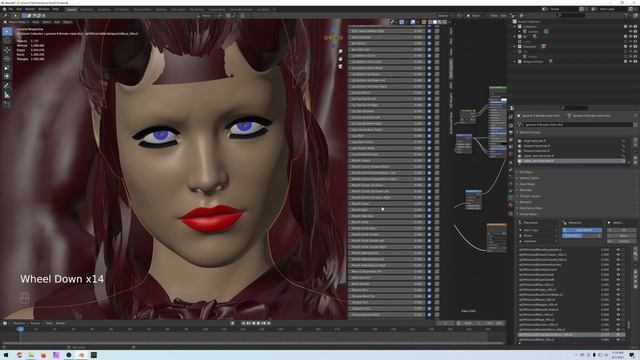Switch to the Sculpting workspace tab
The image size is (640, 360).
pos(103,9)
